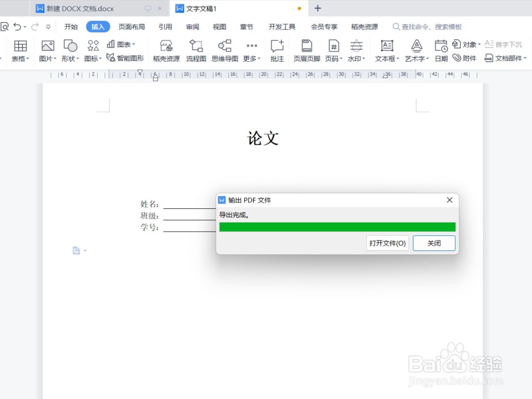Open the 视图 tab

[x=219, y=27]
